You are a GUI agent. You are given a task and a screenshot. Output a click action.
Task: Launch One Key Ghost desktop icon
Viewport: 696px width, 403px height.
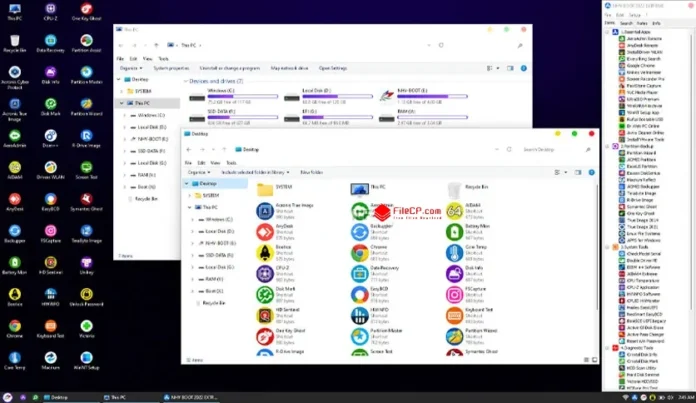point(87,12)
